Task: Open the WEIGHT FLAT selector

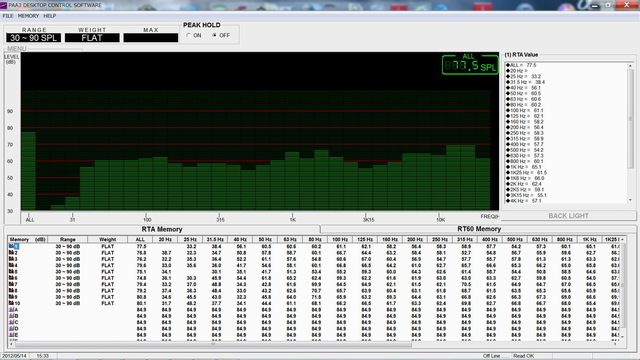Action: 92,38
